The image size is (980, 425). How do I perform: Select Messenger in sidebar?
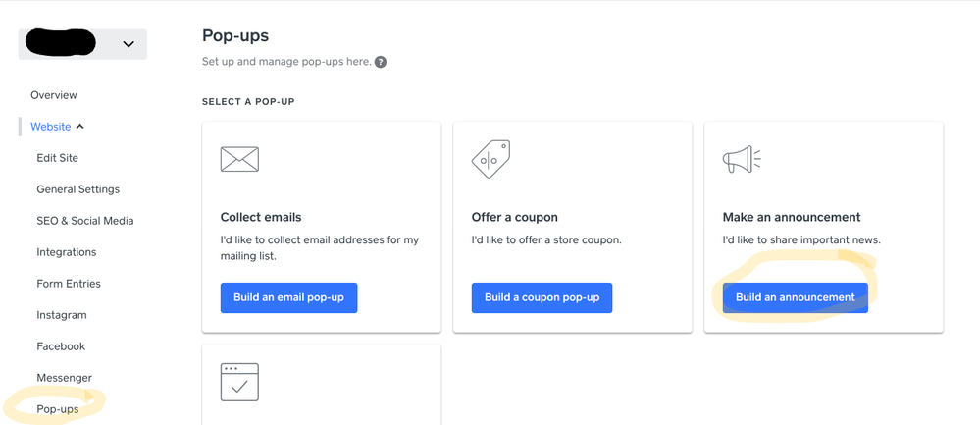tap(64, 378)
